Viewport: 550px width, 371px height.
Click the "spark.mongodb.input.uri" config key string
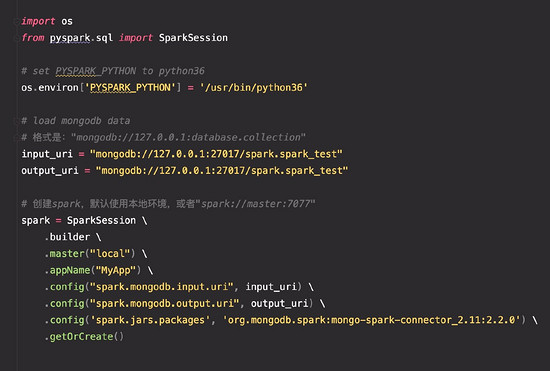pos(162,287)
